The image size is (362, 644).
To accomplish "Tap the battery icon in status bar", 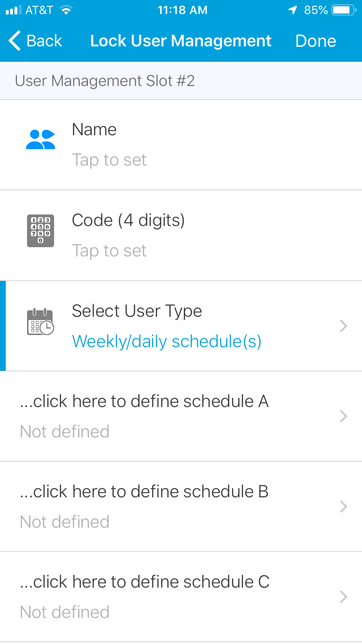I will (344, 10).
